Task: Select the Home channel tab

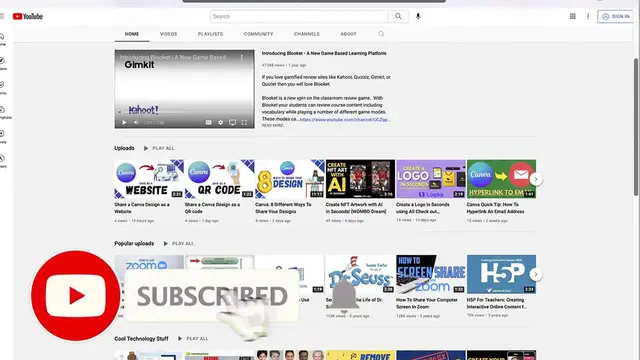Action: [x=132, y=34]
